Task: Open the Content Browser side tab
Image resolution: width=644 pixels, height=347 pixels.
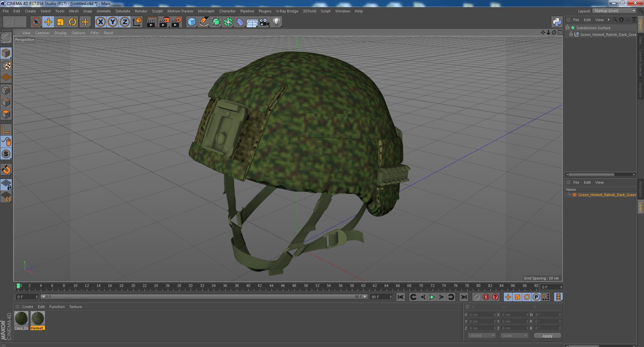Action: tap(641, 63)
